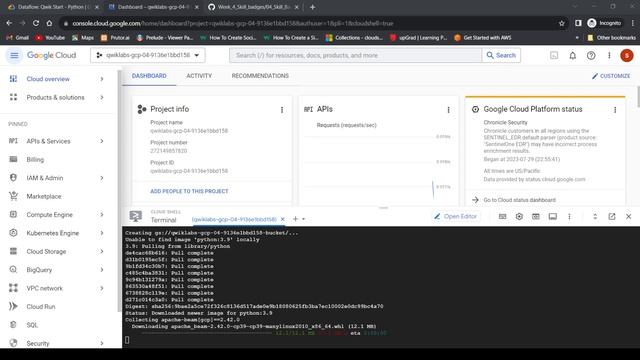Focus the resource search field
The width and height of the screenshot is (640, 360).
coord(355,55)
